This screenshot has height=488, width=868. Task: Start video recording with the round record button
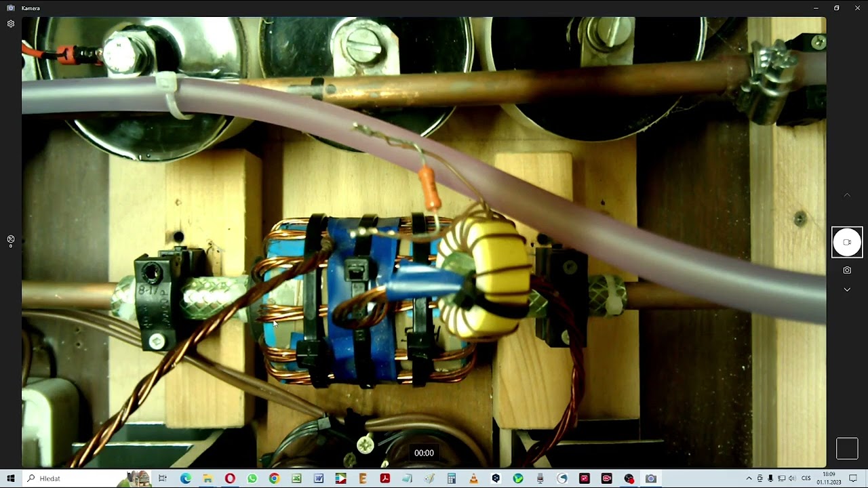(x=847, y=242)
